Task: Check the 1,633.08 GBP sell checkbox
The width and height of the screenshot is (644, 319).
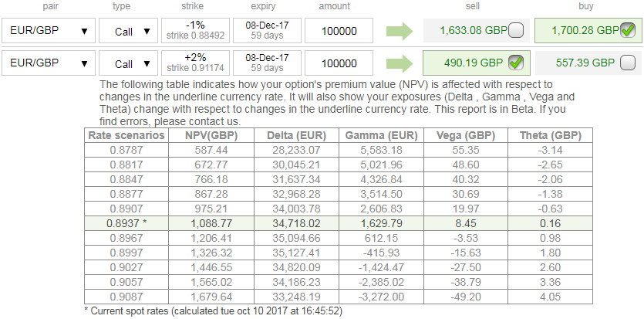Action: coord(515,31)
